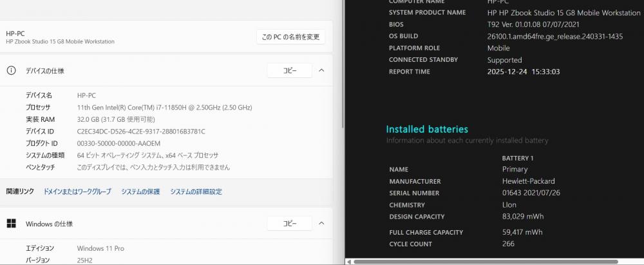This screenshot has width=644, height=265.
Task: Click the プロダクト ID value text
Action: click(118, 143)
